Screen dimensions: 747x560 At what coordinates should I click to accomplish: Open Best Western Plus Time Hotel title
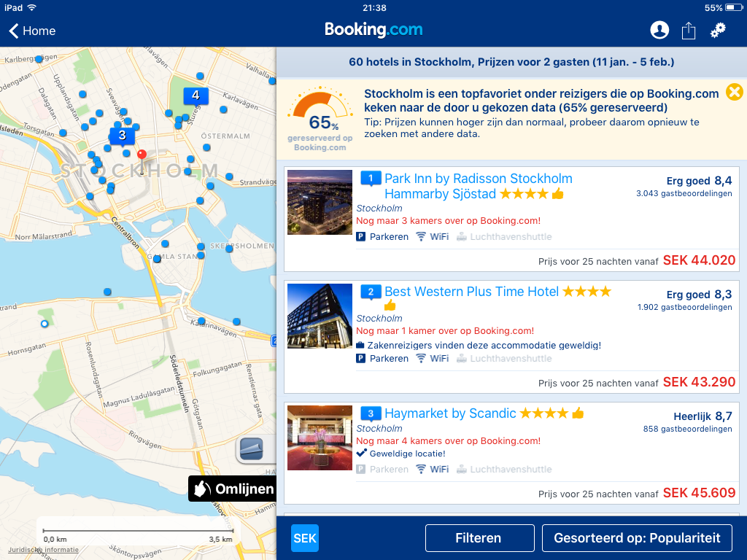471,292
